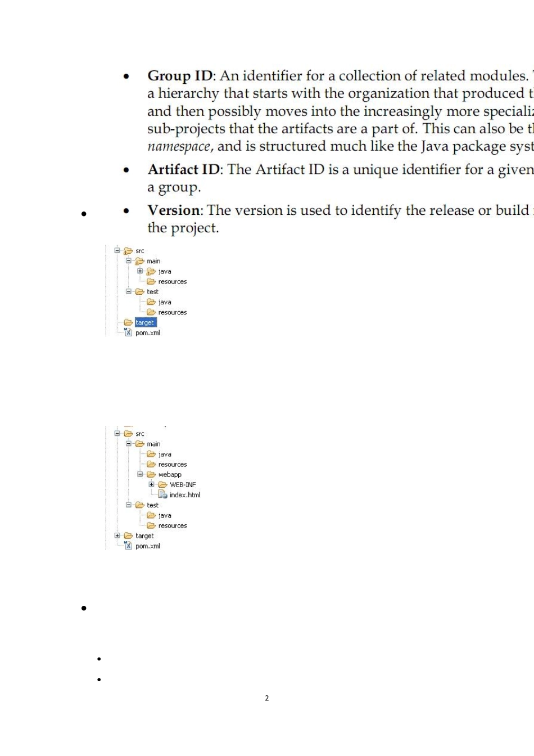
Task: Click the index.html file icon
Action: 162,494
